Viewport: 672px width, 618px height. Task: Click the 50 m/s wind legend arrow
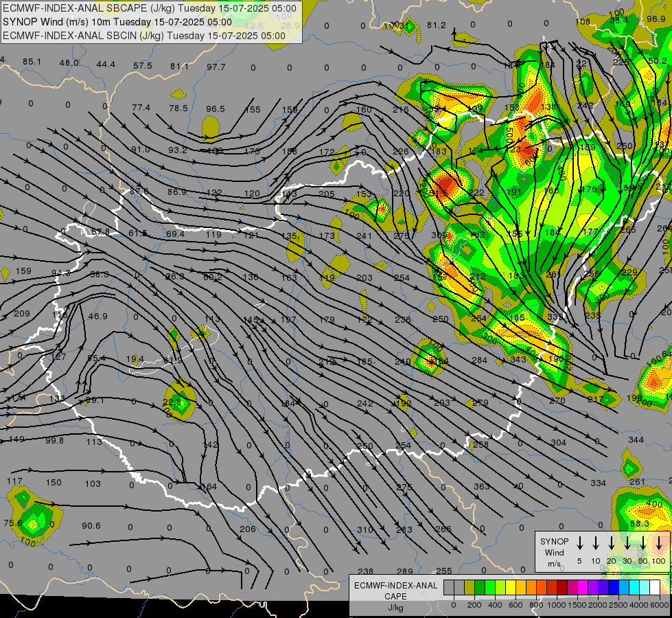pyautogui.click(x=643, y=543)
